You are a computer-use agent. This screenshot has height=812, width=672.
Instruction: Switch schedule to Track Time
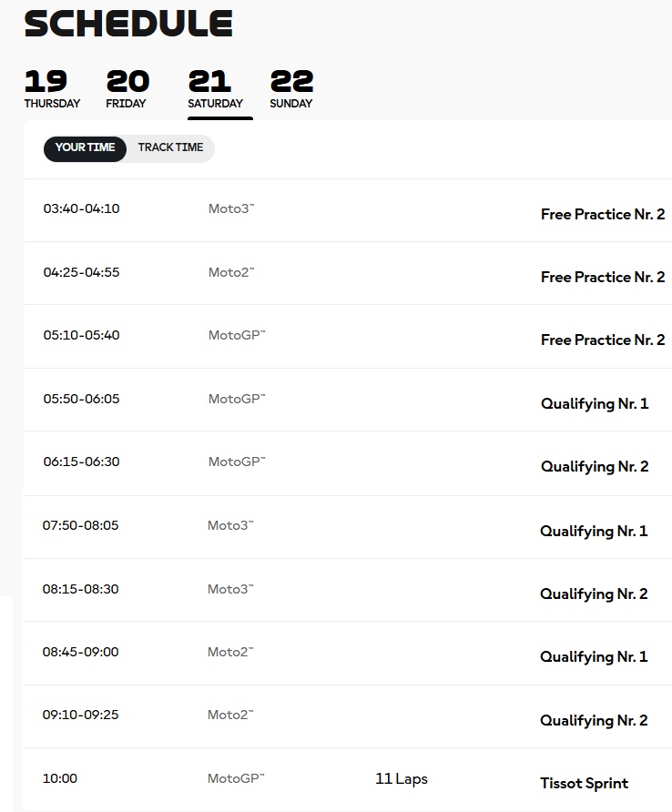click(170, 147)
